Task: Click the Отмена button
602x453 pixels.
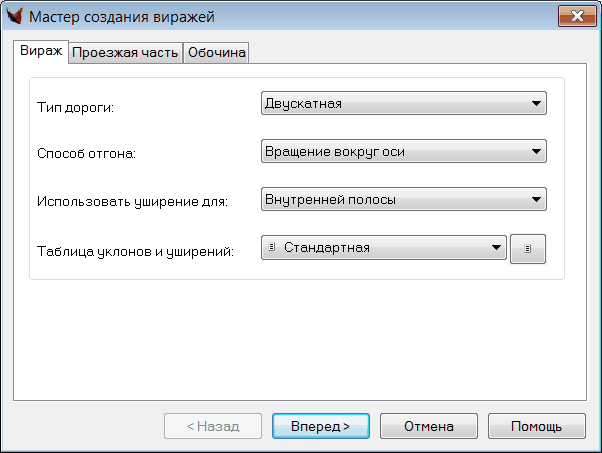Action: click(428, 426)
